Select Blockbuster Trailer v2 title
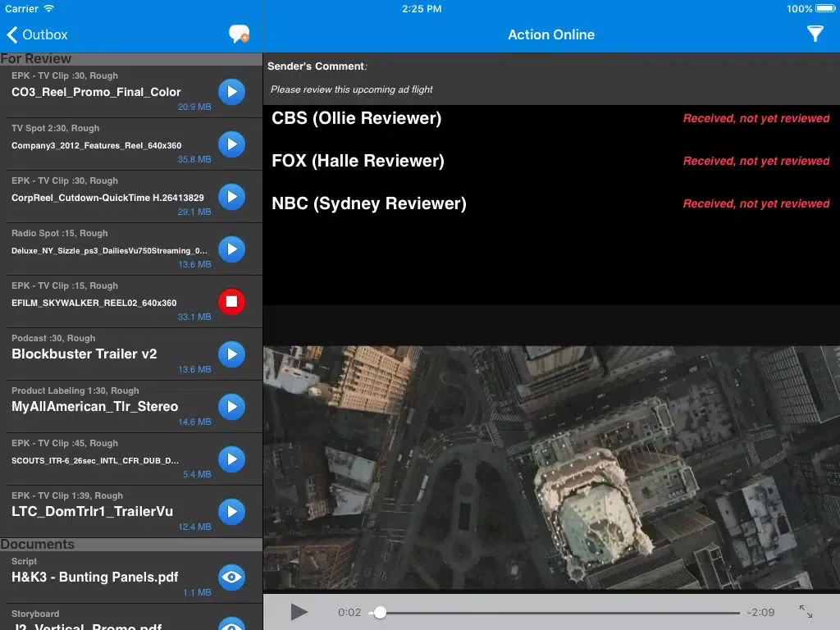The height and width of the screenshot is (630, 840). pyautogui.click(x=84, y=354)
